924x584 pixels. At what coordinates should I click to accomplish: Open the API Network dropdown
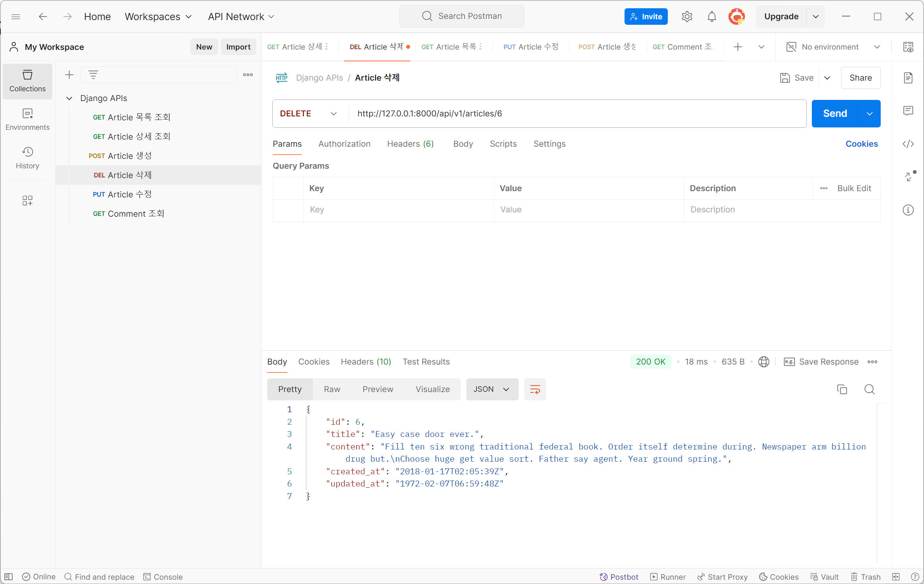tap(241, 17)
